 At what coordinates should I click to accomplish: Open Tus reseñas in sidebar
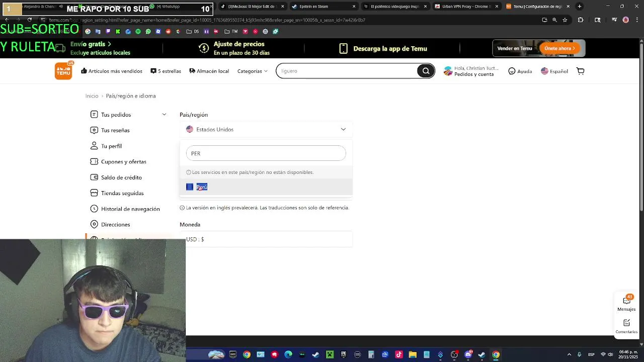(x=110, y=130)
